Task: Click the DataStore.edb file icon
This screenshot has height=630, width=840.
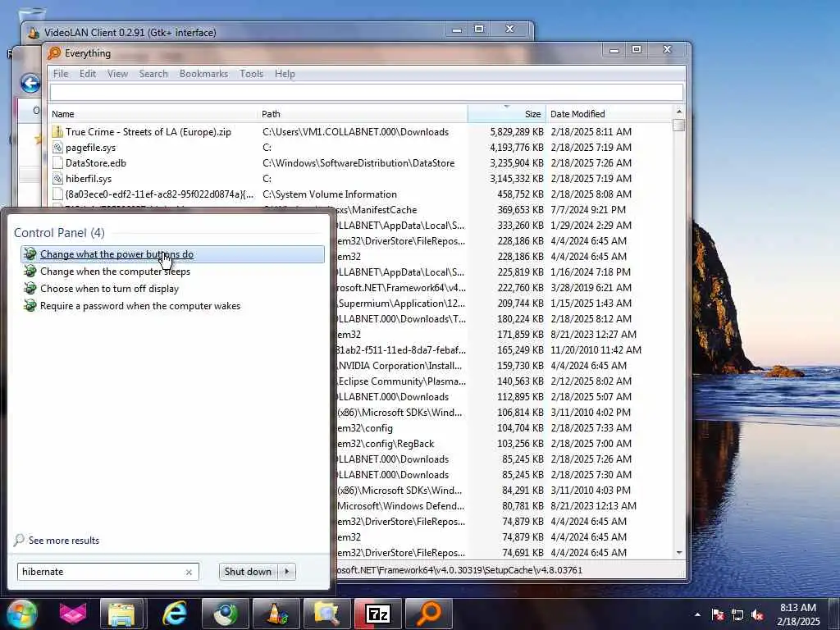Action: click(57, 163)
